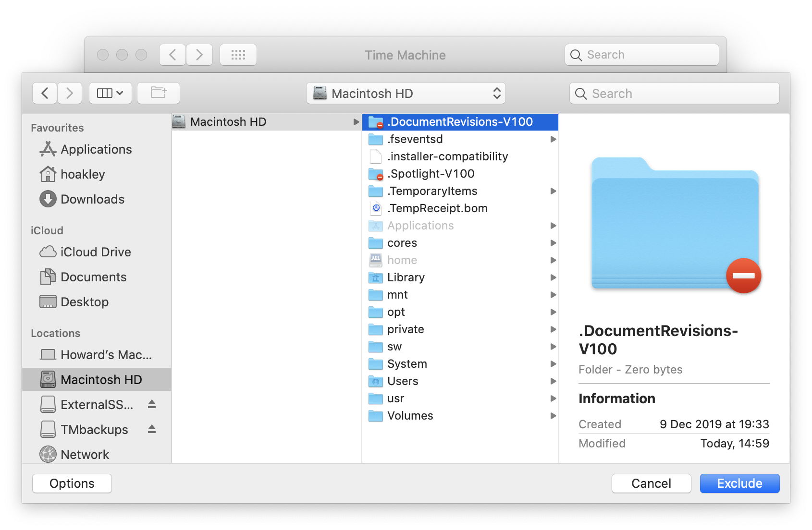This screenshot has width=812, height=530.
Task: Open iCloud Drive from the sidebar
Action: tap(95, 252)
